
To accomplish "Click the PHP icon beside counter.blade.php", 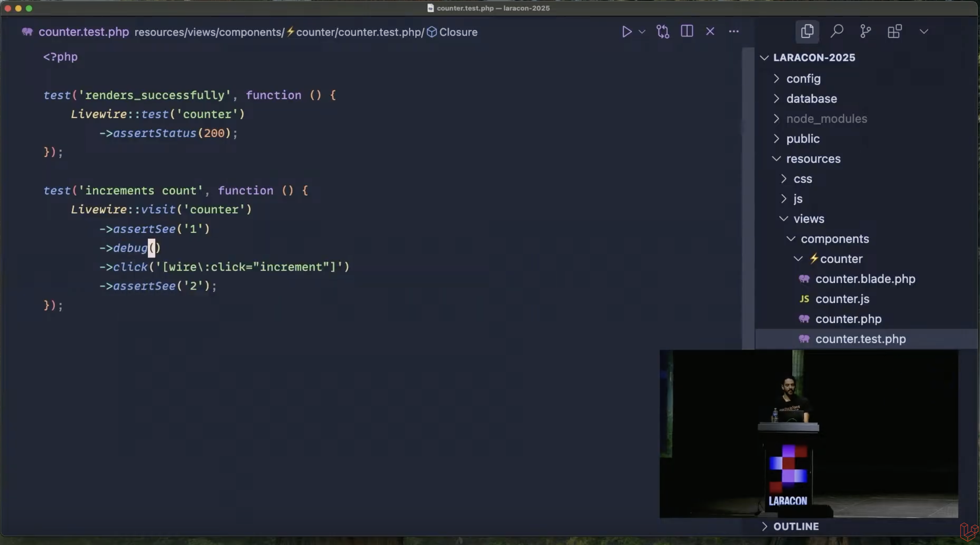I will tap(804, 279).
